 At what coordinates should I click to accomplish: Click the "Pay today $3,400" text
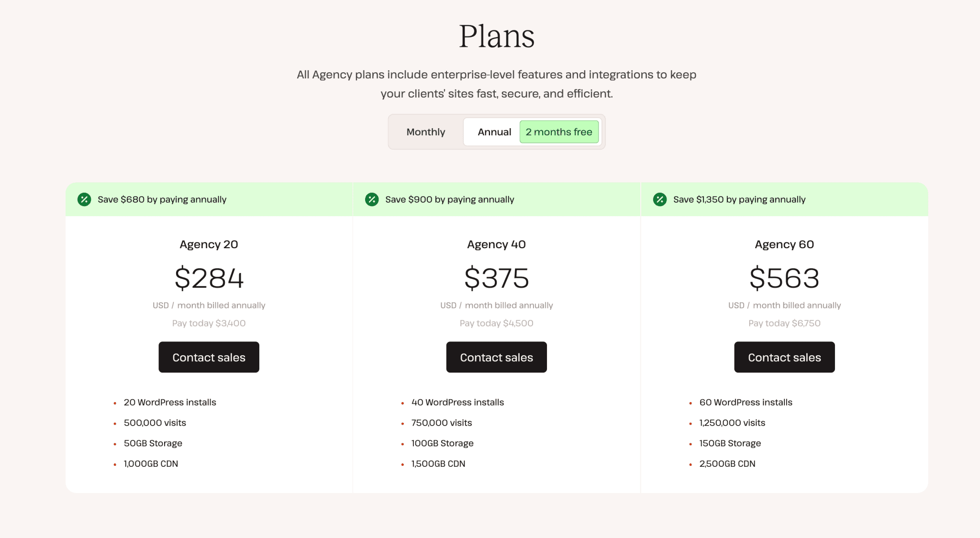pyautogui.click(x=209, y=323)
